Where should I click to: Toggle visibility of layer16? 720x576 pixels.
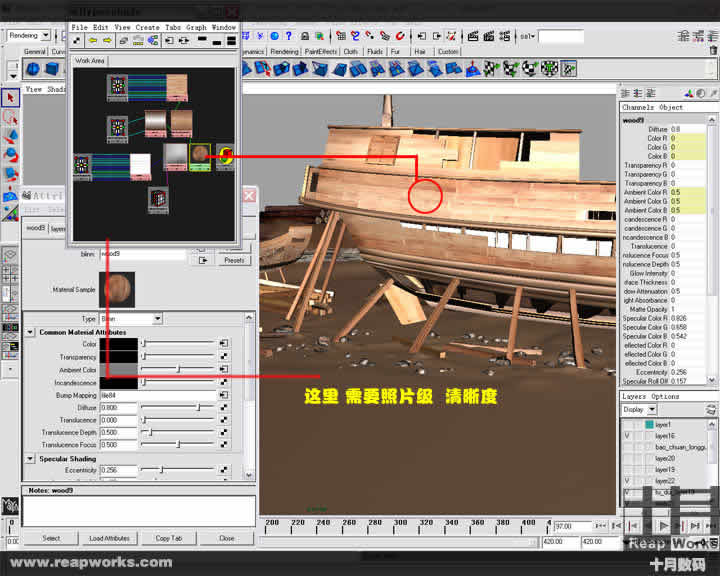coord(627,436)
